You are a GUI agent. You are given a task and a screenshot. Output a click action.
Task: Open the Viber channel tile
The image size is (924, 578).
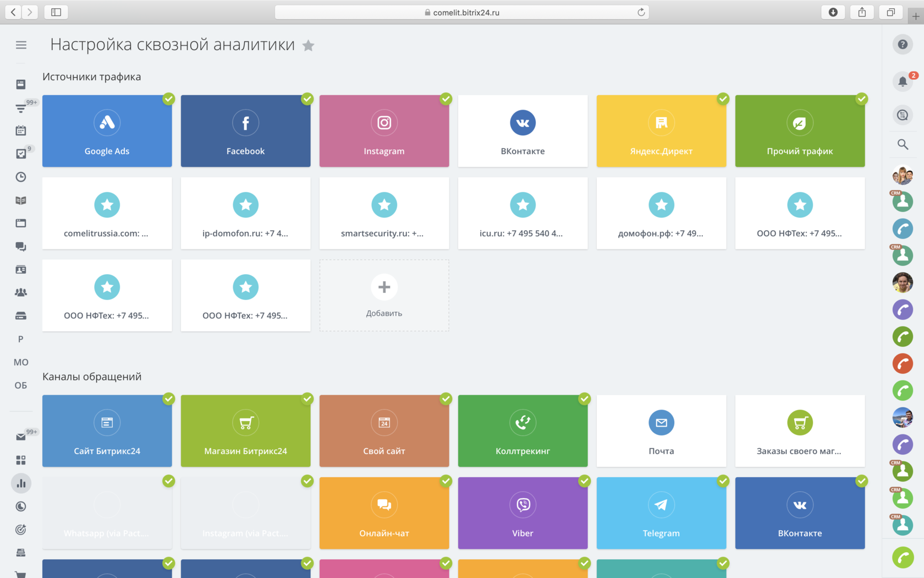click(522, 513)
